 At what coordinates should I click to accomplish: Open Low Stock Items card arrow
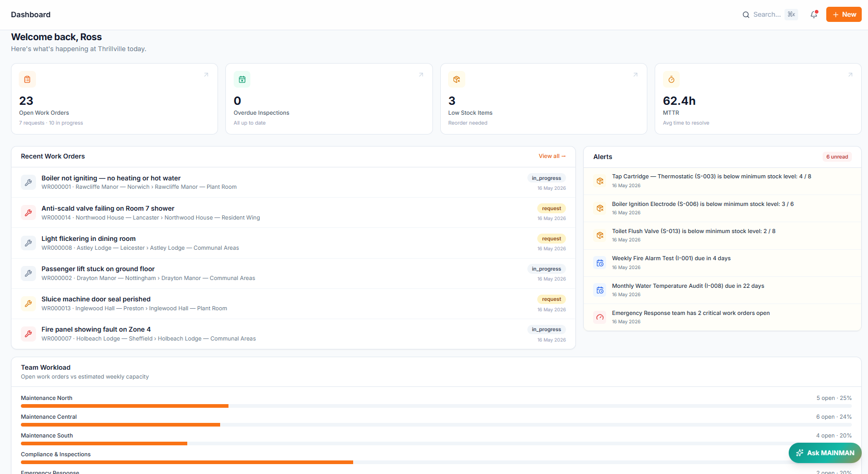point(635,75)
